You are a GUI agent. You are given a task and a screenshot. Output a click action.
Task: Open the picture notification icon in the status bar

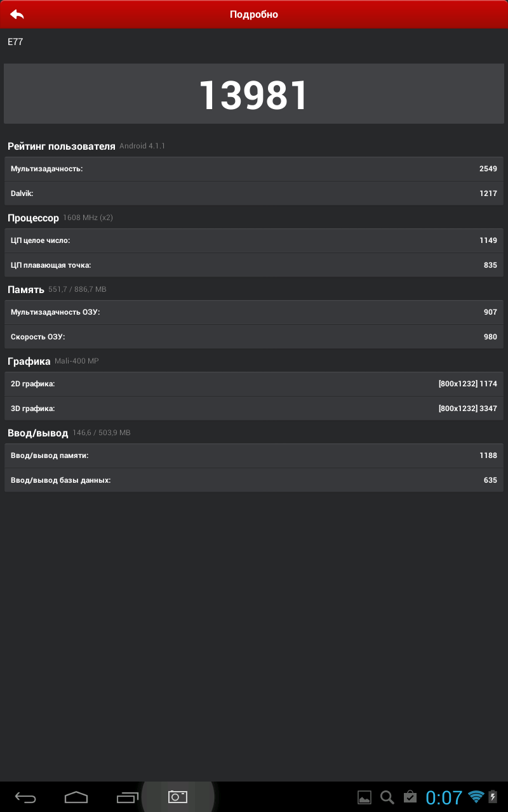364,797
